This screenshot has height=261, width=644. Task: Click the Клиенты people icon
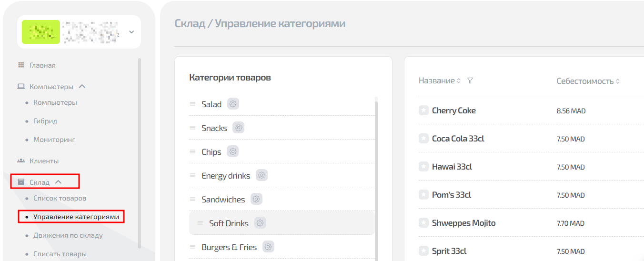click(x=21, y=161)
